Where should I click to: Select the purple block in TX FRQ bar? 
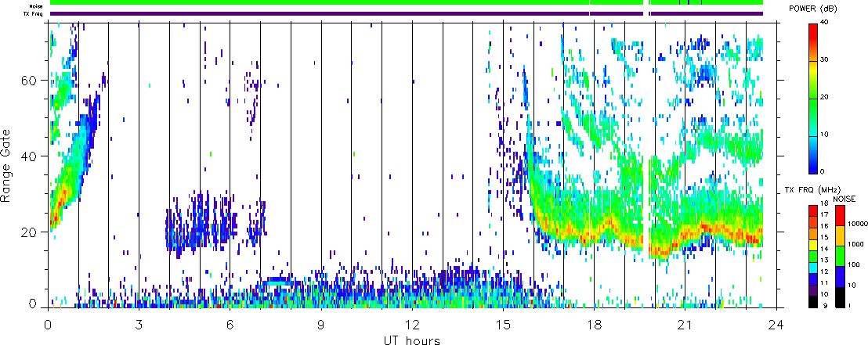(x=813, y=291)
